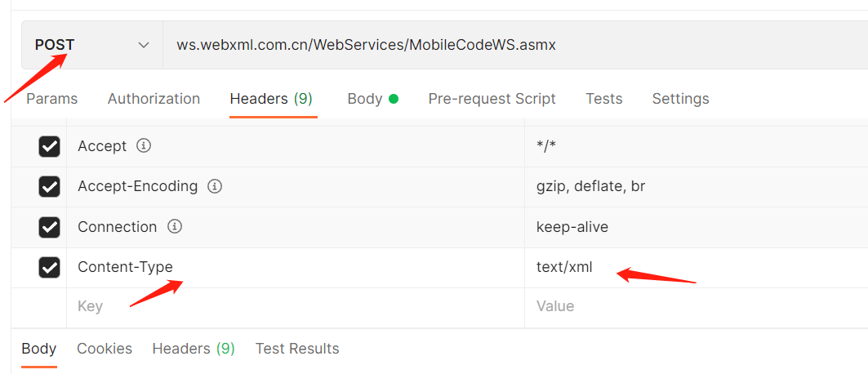Click the info icon beside Accept-Encoding
Viewport: 868px width, 374px height.
pos(215,186)
